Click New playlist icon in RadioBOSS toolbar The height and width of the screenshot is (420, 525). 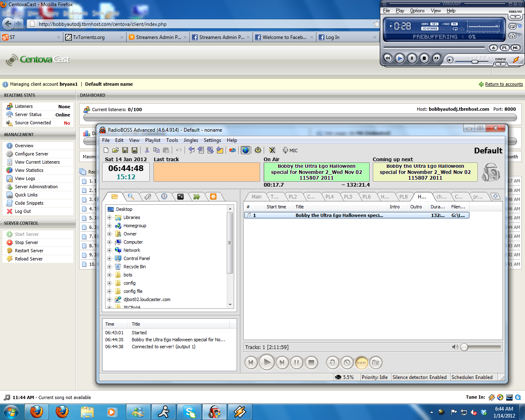tap(106, 150)
